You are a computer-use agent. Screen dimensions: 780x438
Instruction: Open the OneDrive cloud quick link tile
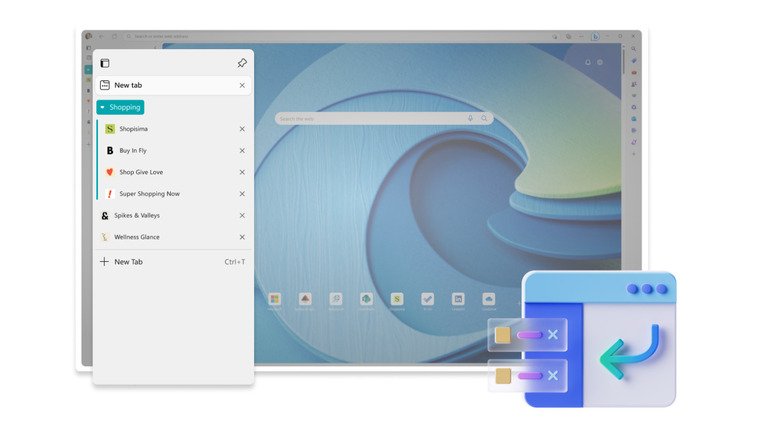(488, 299)
